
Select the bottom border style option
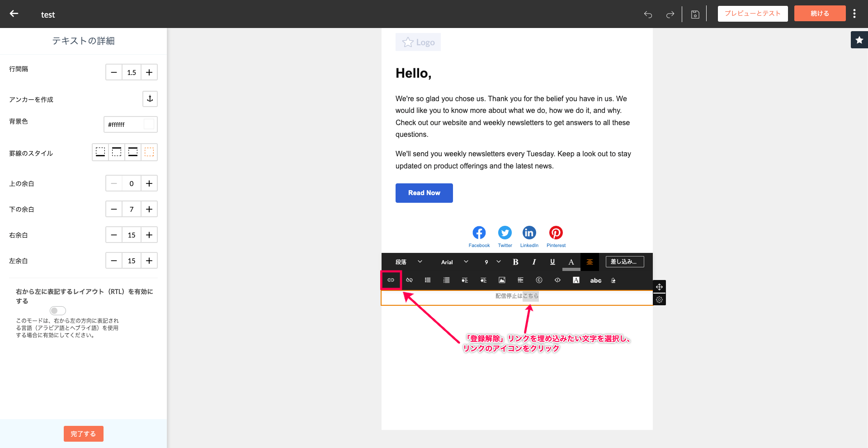click(100, 152)
